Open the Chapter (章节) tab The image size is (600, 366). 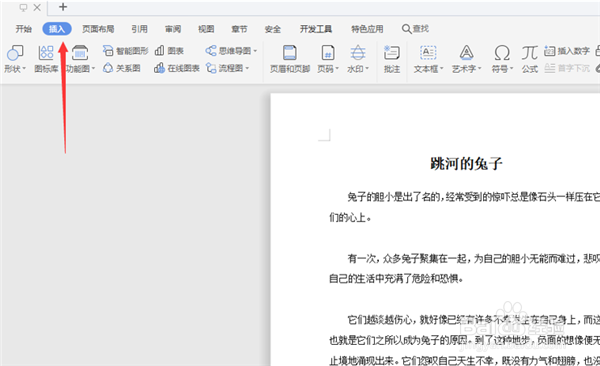[x=239, y=29]
